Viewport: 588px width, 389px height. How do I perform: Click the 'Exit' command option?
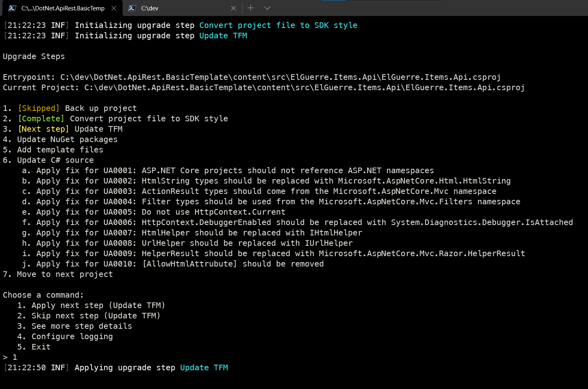pyautogui.click(x=41, y=347)
